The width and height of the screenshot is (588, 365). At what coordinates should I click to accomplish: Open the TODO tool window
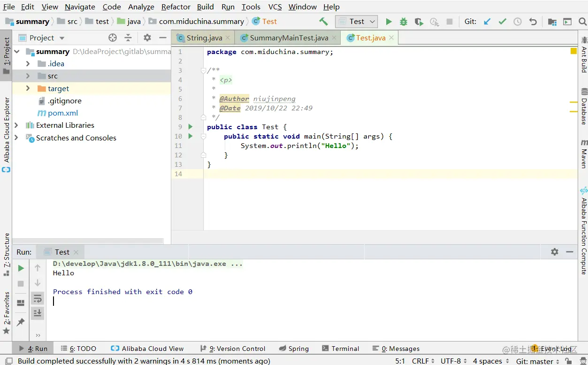pyautogui.click(x=78, y=349)
